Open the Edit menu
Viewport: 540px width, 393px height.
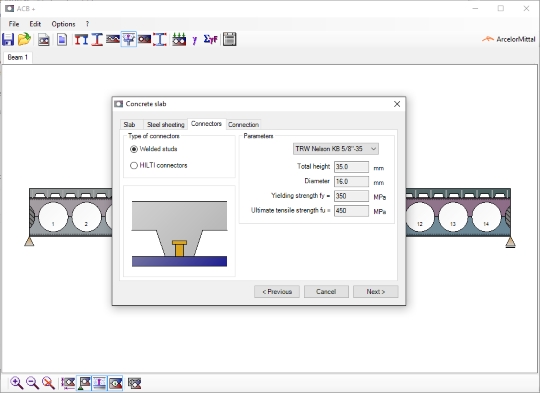point(35,24)
